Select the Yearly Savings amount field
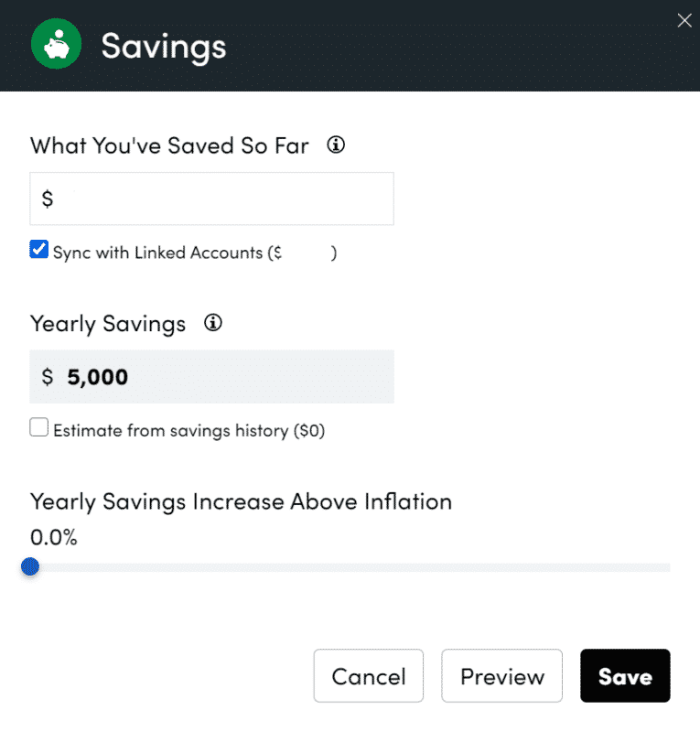 pyautogui.click(x=210, y=376)
